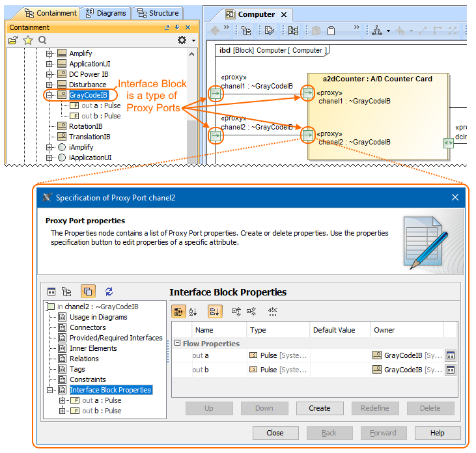Open Connectors in the specification tree
Image resolution: width=476 pixels, height=453 pixels.
(88, 327)
